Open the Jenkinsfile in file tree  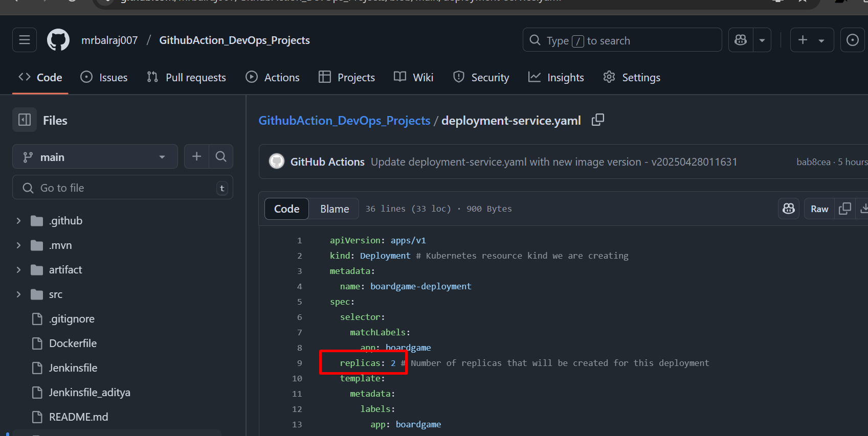tap(73, 368)
